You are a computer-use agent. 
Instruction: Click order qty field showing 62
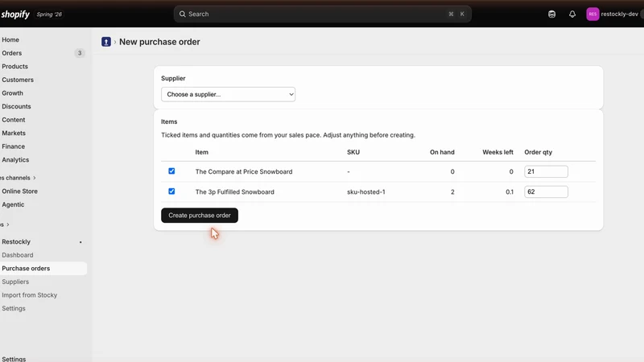[x=546, y=191]
